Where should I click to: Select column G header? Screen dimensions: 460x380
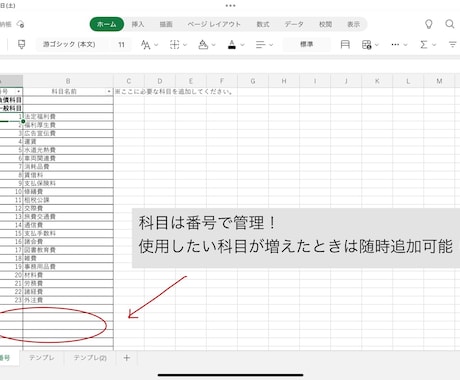point(253,81)
